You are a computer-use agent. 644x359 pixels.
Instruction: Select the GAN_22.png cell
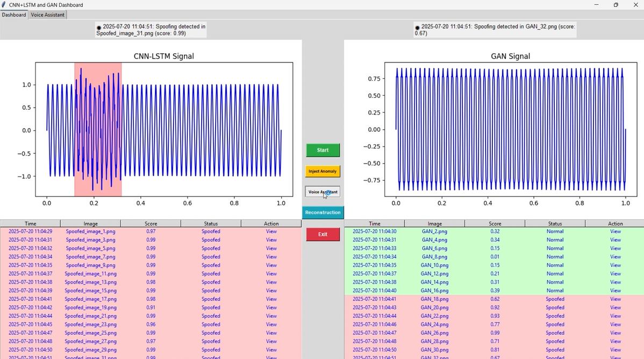[x=434, y=316]
